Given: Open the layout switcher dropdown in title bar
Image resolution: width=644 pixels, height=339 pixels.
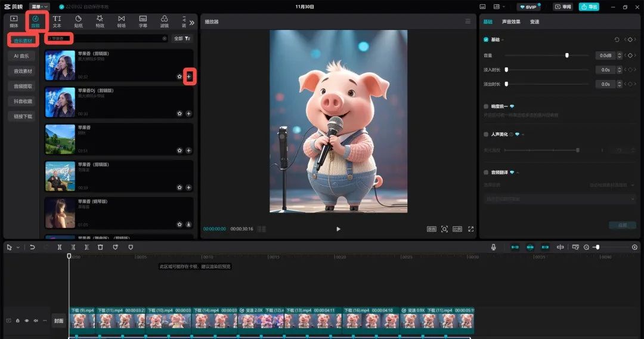Looking at the screenshot, I should [499, 7].
